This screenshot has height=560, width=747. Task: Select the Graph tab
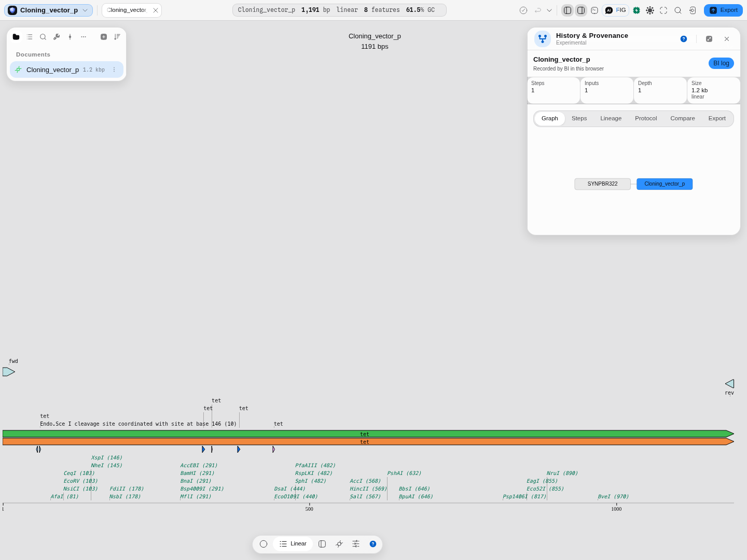tap(550, 119)
